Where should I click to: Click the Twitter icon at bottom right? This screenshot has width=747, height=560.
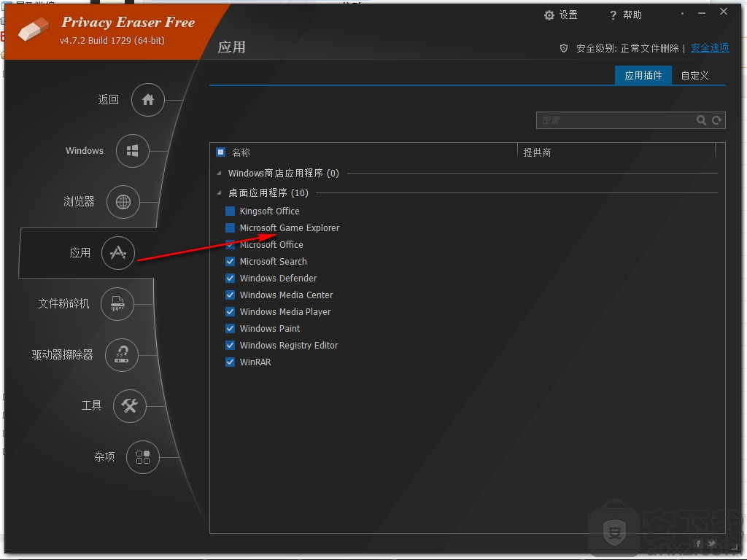[712, 543]
